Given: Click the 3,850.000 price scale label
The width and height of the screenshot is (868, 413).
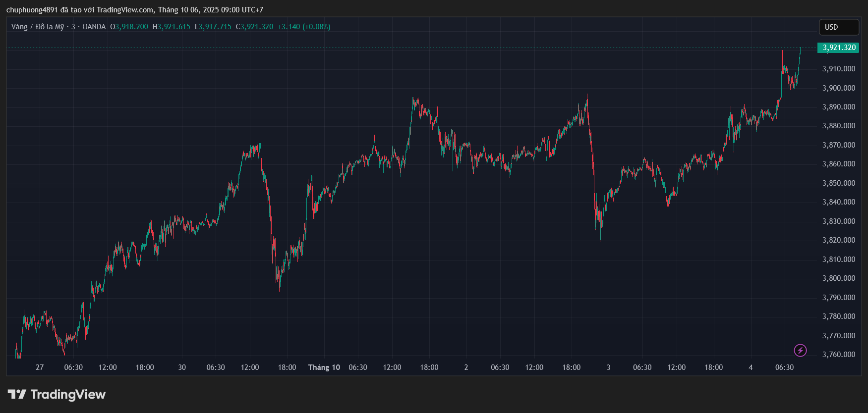Looking at the screenshot, I should point(839,183).
